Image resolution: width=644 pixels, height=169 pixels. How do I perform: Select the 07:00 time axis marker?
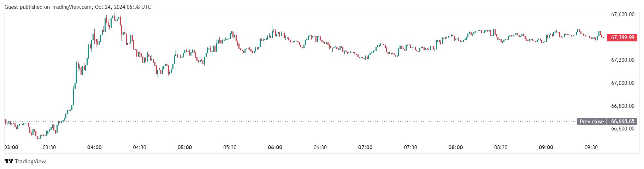365,147
